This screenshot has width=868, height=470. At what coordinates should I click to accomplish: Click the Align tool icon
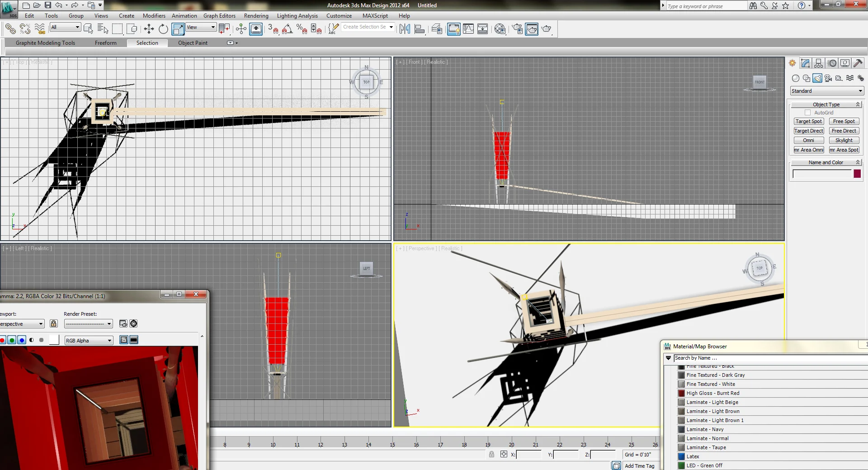[420, 29]
